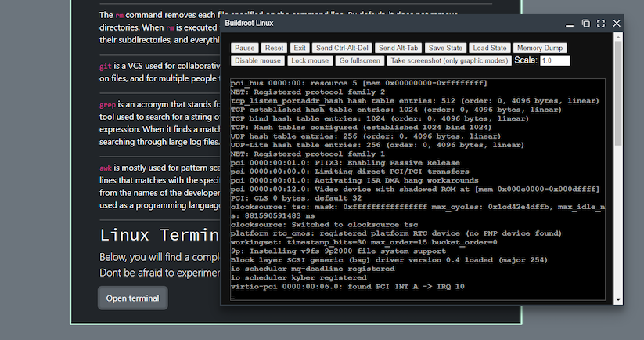
Task: Click the 'virtio-pci 0000:00:06.0' log line
Action: click(347, 287)
